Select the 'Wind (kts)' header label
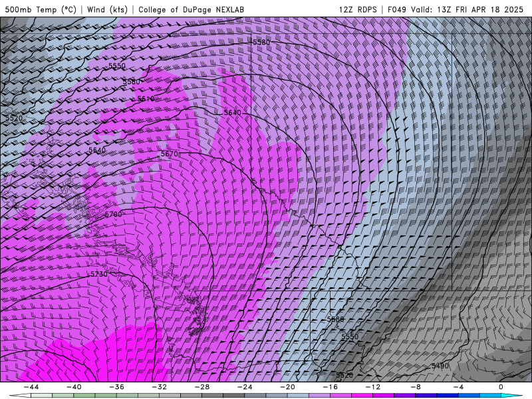Image resolution: width=532 pixels, height=399 pixels. coord(107,9)
